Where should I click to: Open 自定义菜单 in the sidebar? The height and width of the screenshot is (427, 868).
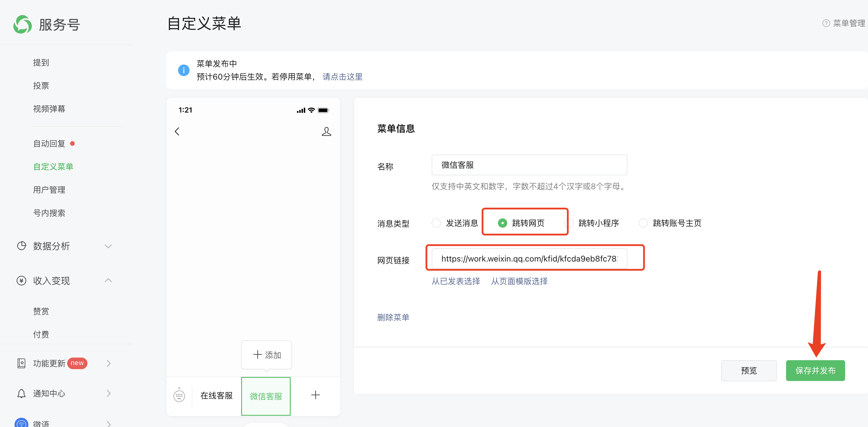click(x=53, y=167)
